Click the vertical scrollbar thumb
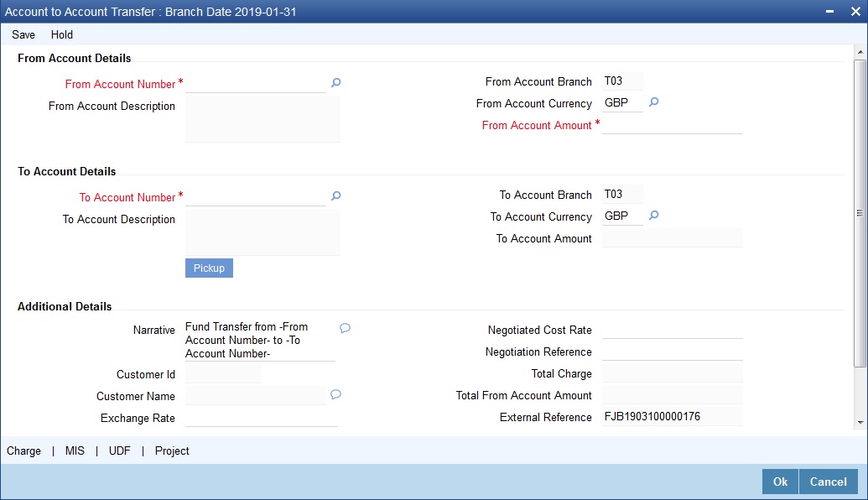 tap(860, 213)
